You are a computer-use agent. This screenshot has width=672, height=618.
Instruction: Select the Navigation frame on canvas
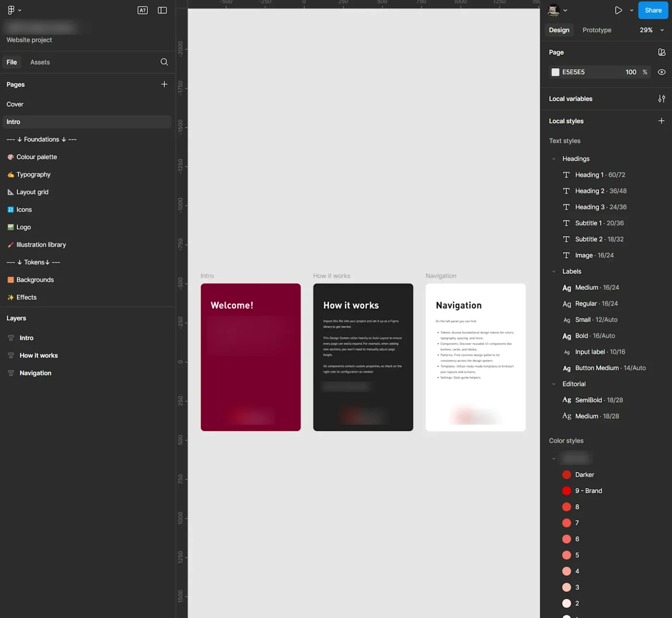click(x=476, y=357)
